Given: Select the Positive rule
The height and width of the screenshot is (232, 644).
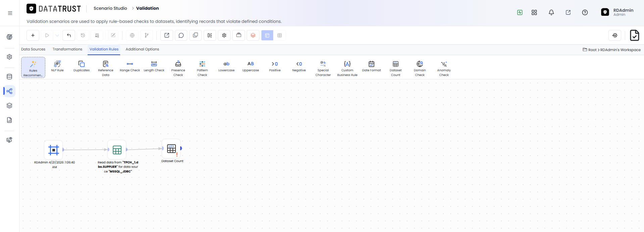Looking at the screenshot, I should click(x=275, y=66).
